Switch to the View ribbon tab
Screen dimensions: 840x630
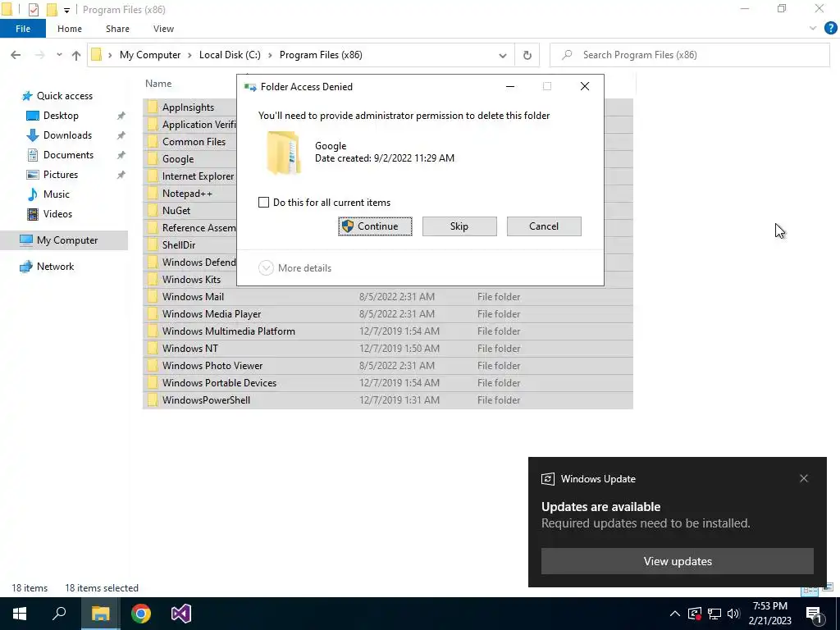(x=163, y=29)
